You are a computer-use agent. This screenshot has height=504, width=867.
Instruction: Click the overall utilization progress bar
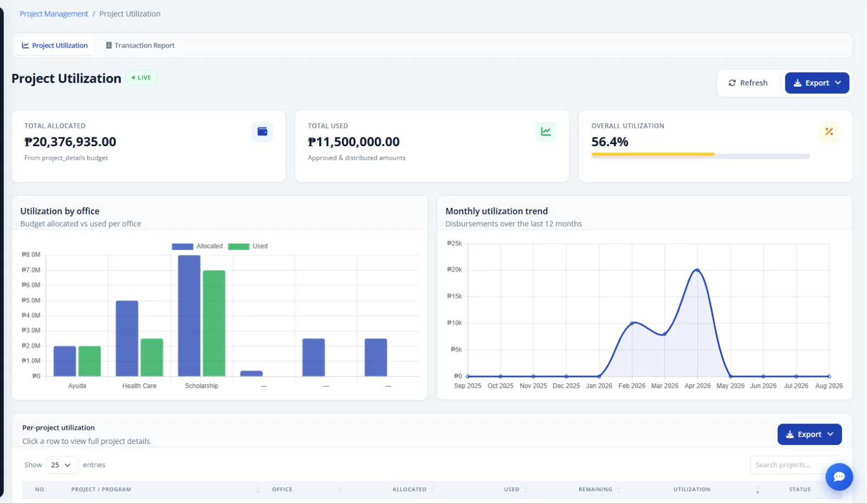tap(701, 156)
